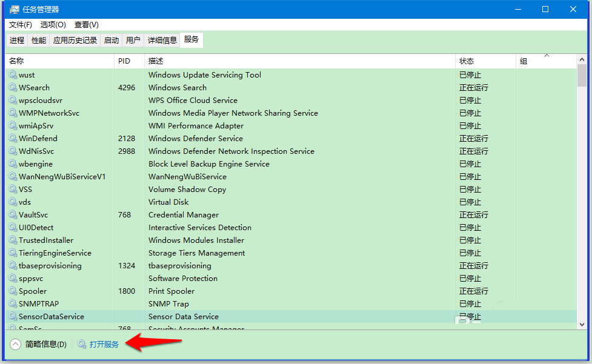Click the gear icon on 打开服务 link
This screenshot has width=592, height=364.
[x=82, y=343]
